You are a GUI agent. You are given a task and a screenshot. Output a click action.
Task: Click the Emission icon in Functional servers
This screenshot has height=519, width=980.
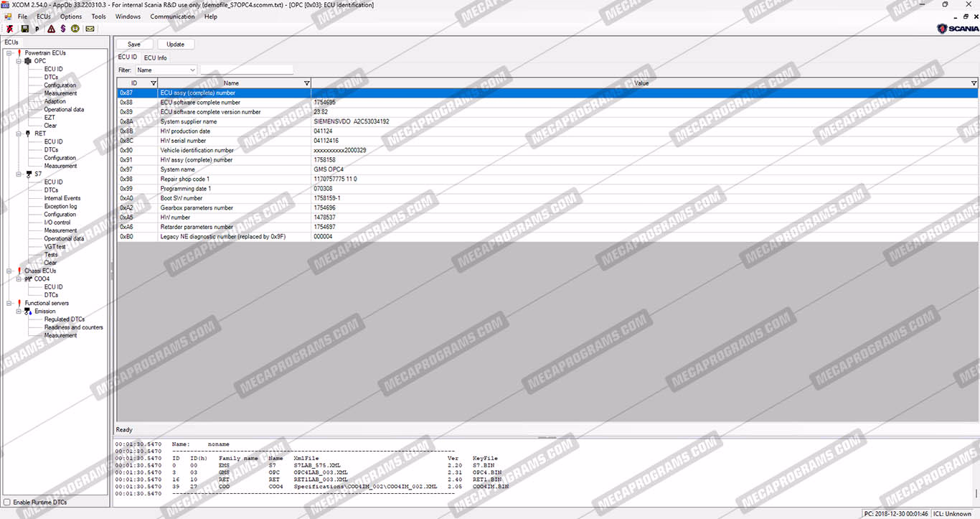(x=28, y=312)
